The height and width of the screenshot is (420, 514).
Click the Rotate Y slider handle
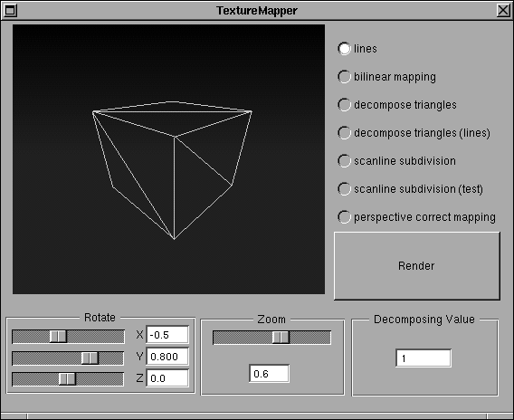click(90, 358)
